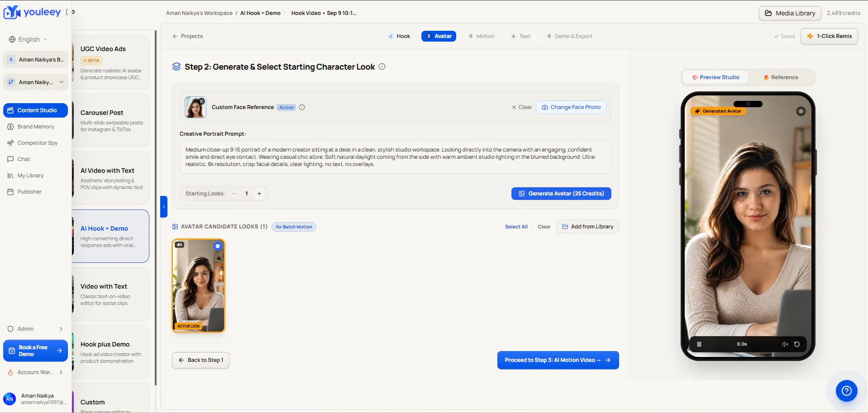868x413 pixels.
Task: Click into the Creative Portrait Prompt text box
Action: pyautogui.click(x=396, y=157)
